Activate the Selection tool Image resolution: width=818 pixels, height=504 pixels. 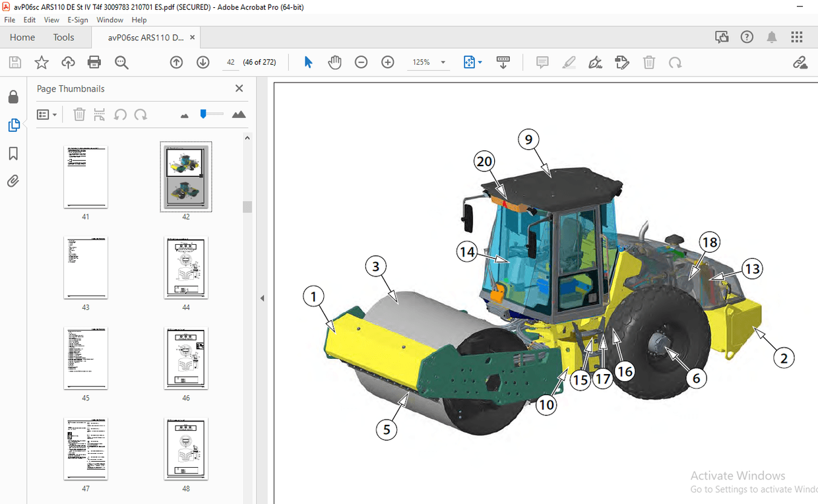308,62
